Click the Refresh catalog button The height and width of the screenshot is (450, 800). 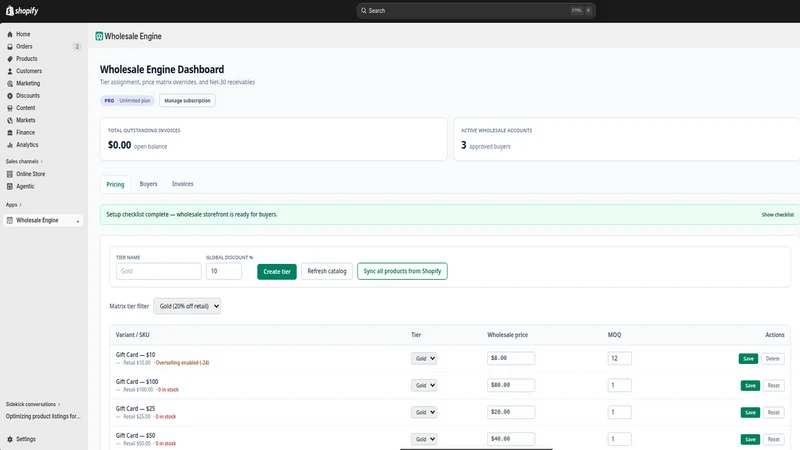327,271
